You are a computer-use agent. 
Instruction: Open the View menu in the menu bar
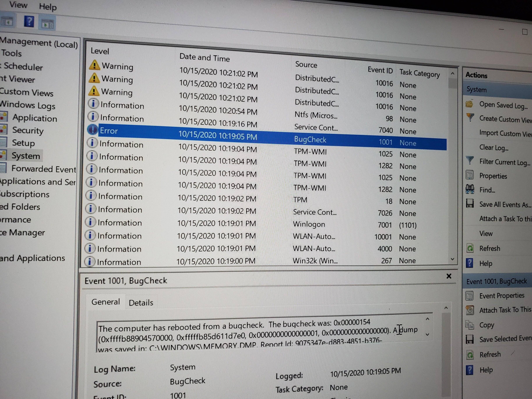click(x=18, y=5)
